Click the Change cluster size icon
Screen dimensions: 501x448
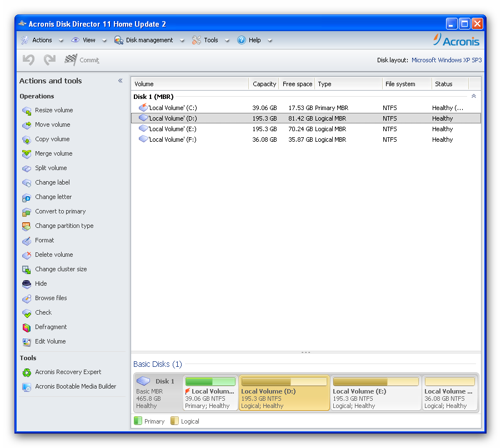coord(27,270)
